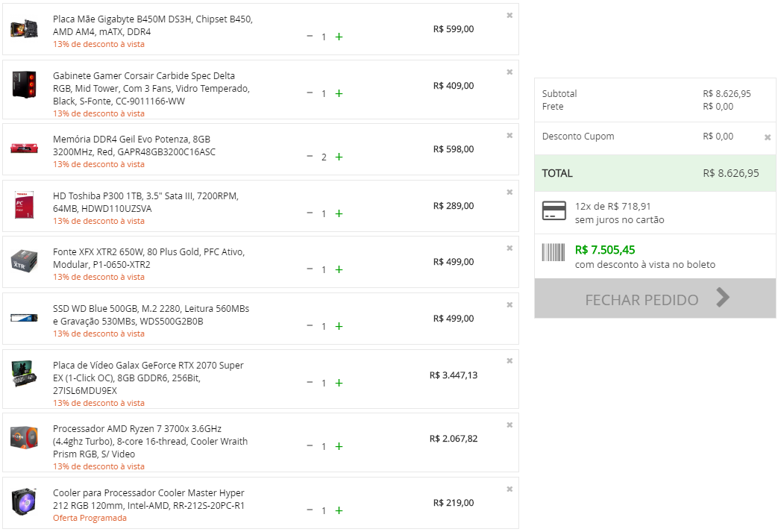
Task: Remove the Gigabyte B450M motherboard from cart
Action: (509, 16)
